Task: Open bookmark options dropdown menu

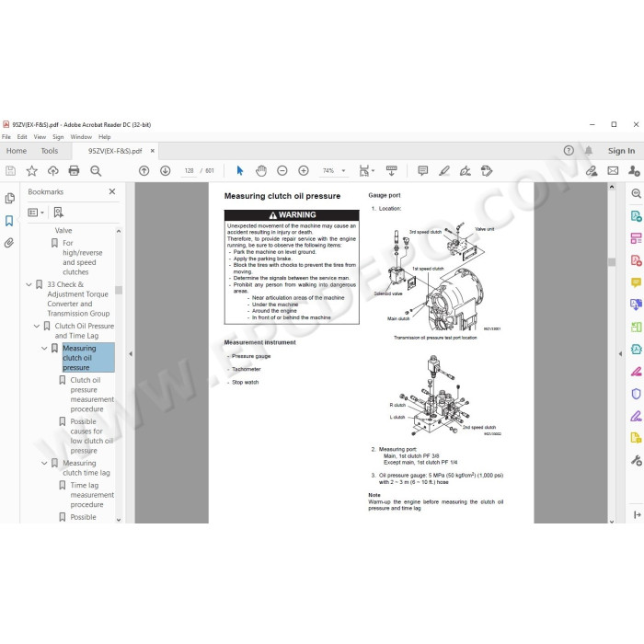Action: pos(36,213)
